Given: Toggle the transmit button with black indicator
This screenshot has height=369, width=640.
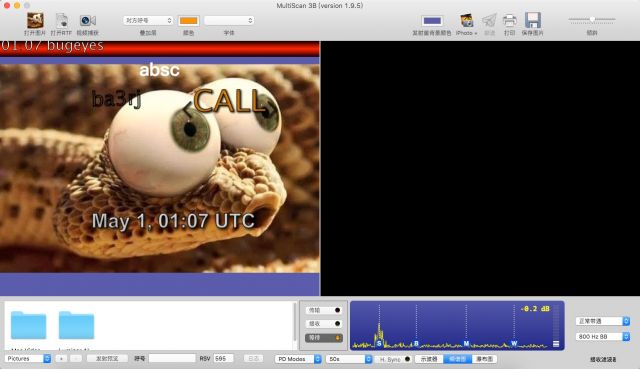Looking at the screenshot, I should (x=324, y=310).
